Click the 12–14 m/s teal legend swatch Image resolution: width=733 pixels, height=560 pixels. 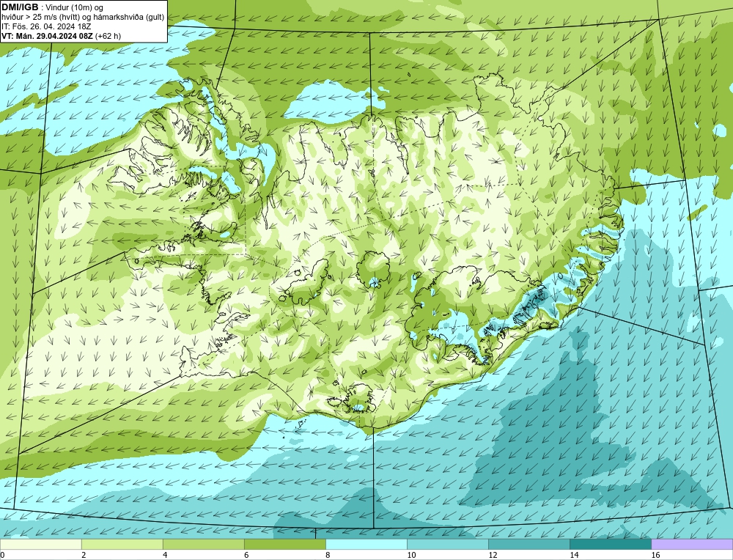click(528, 544)
